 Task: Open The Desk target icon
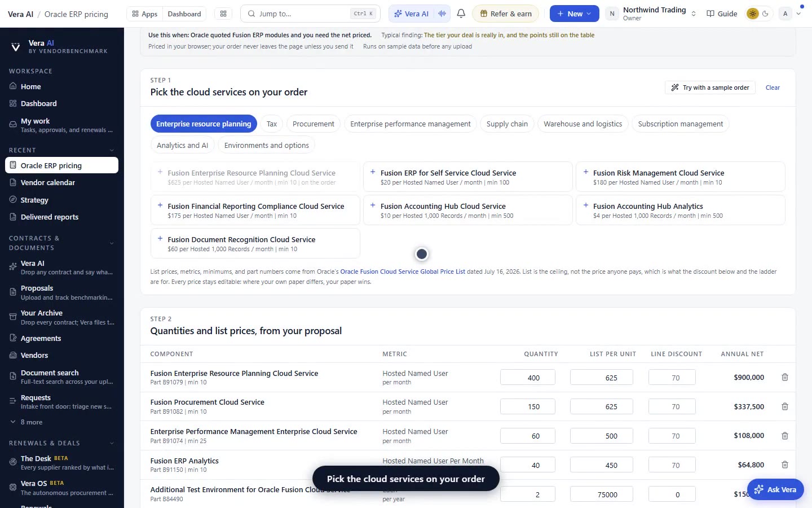[13, 462]
